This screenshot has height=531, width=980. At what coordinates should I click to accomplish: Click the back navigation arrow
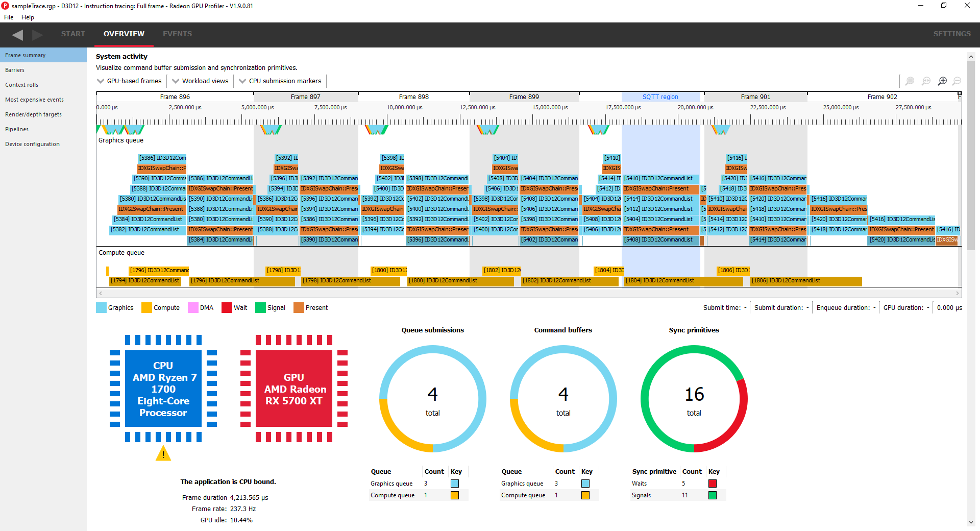tap(18, 35)
